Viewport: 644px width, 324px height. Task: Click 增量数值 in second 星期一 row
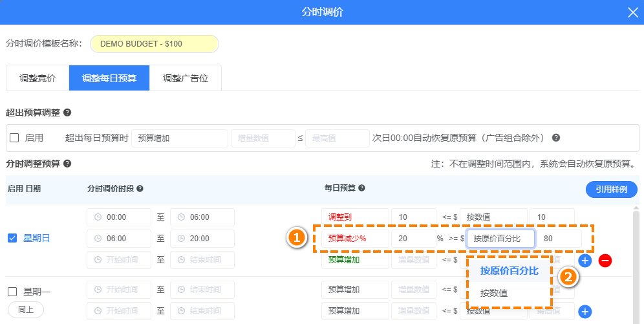click(x=414, y=311)
